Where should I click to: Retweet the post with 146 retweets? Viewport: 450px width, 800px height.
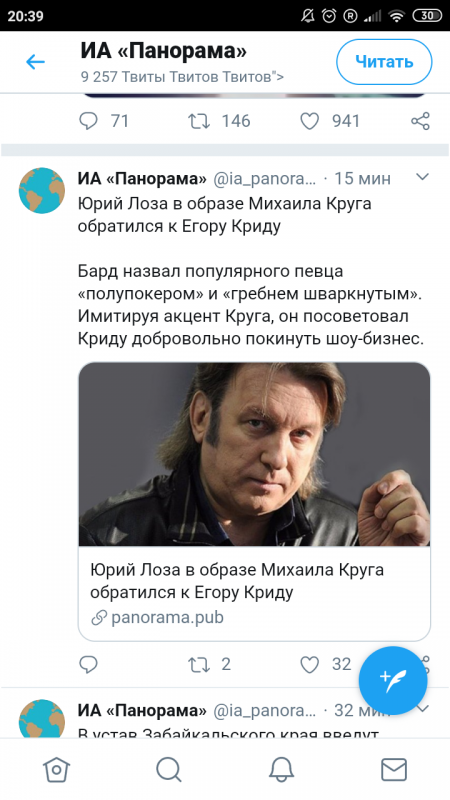[198, 121]
